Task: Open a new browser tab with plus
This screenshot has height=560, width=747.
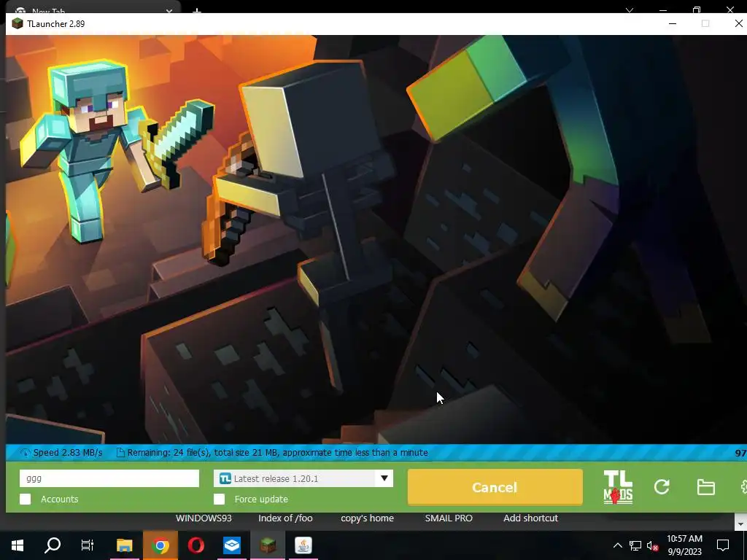Action: pos(197,10)
